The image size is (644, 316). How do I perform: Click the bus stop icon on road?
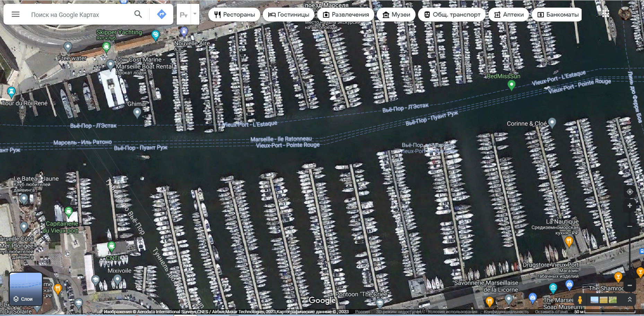click(x=642, y=251)
